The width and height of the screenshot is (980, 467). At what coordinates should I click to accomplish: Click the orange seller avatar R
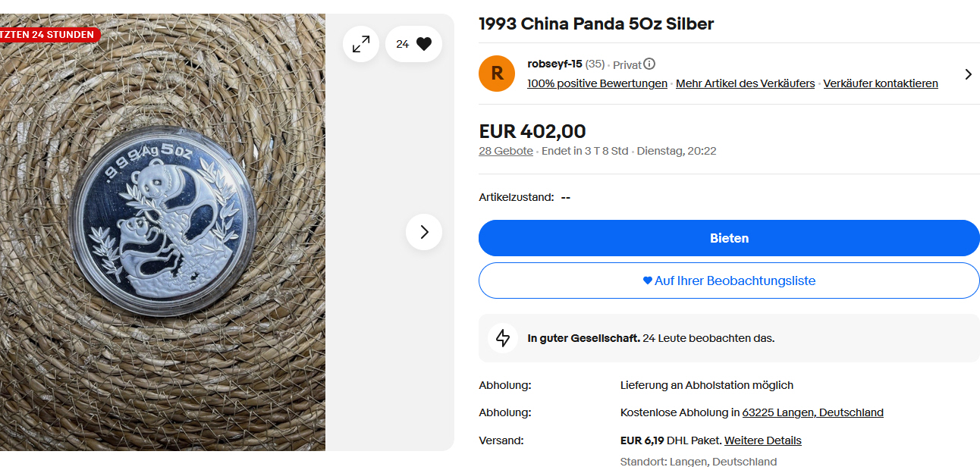(x=497, y=74)
